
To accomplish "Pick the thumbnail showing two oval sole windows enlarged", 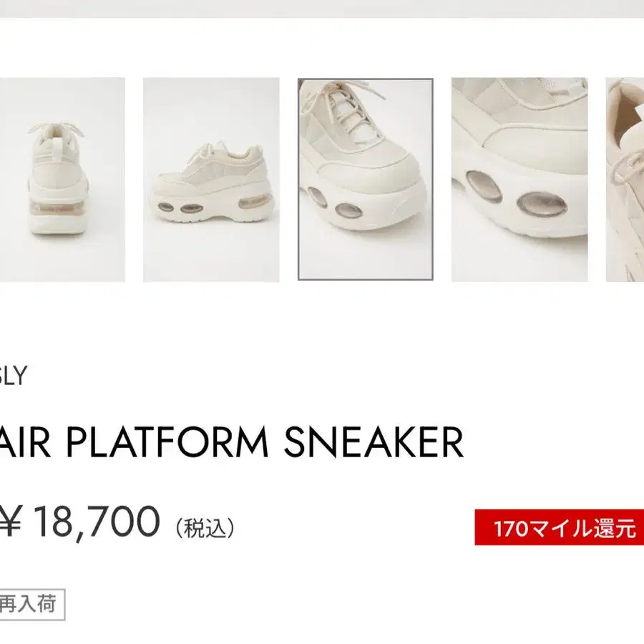I will (x=519, y=180).
